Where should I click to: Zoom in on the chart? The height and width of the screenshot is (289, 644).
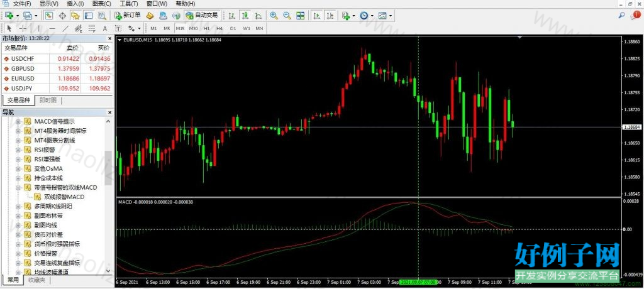pyautogui.click(x=274, y=16)
